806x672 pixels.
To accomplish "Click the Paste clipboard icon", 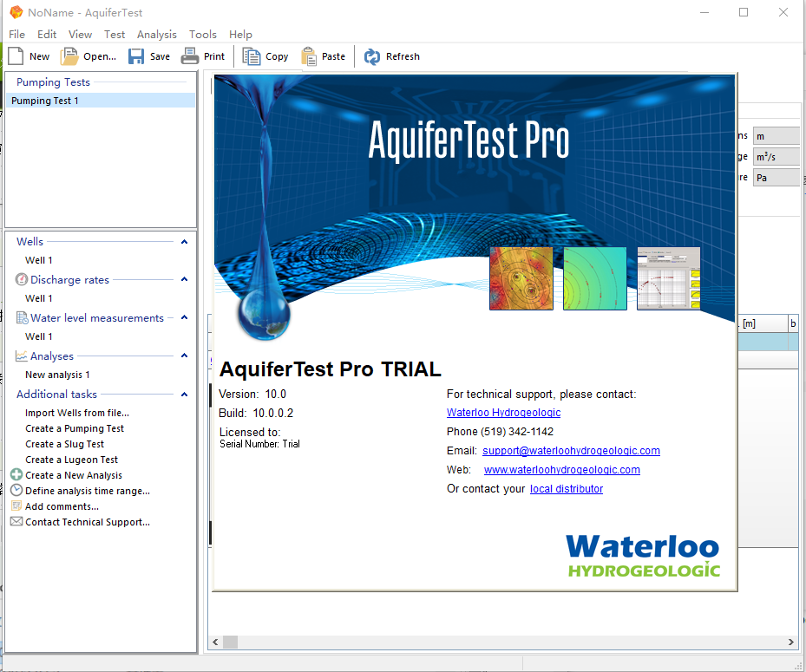I will [x=309, y=56].
